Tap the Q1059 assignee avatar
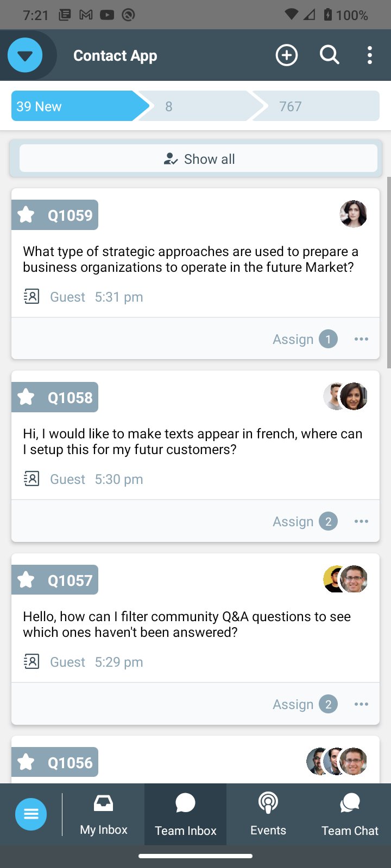 point(354,214)
